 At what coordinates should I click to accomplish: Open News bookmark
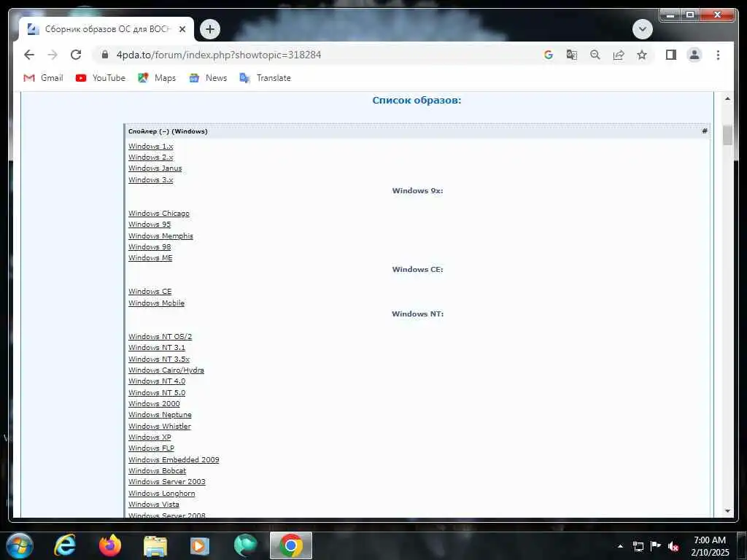(x=208, y=78)
